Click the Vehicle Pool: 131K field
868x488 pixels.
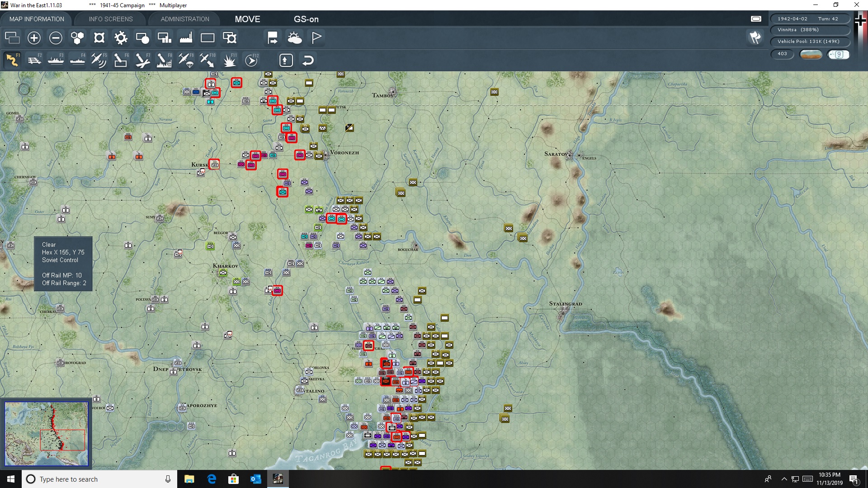coord(809,42)
